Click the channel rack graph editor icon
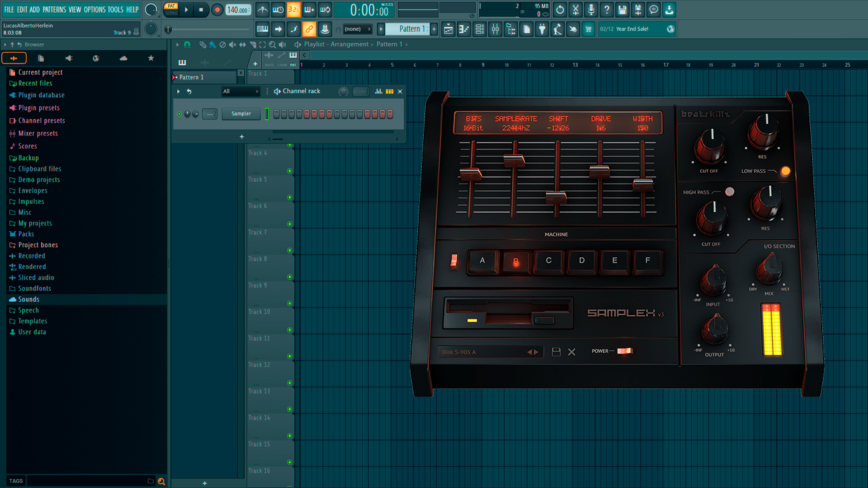Viewport: 868px width, 488px height. (x=379, y=91)
